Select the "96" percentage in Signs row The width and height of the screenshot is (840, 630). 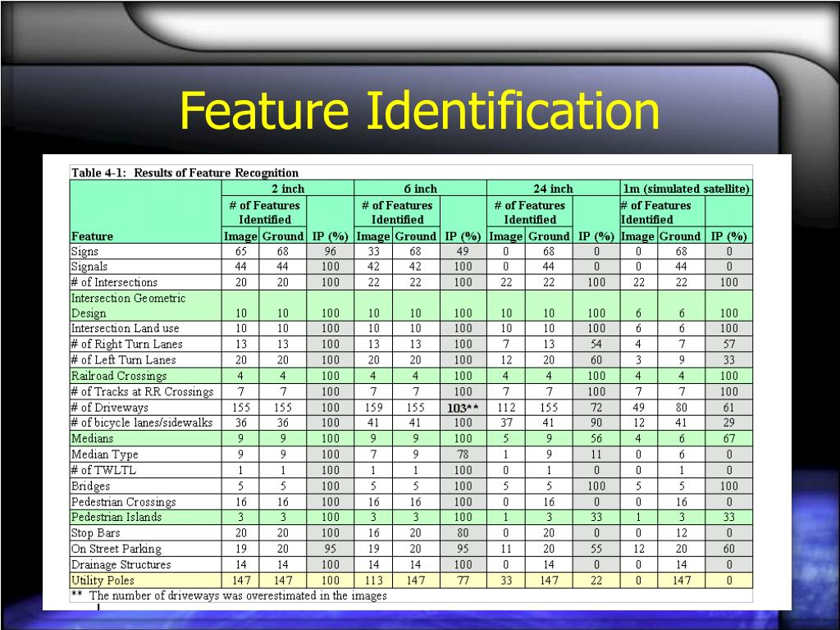click(x=330, y=251)
